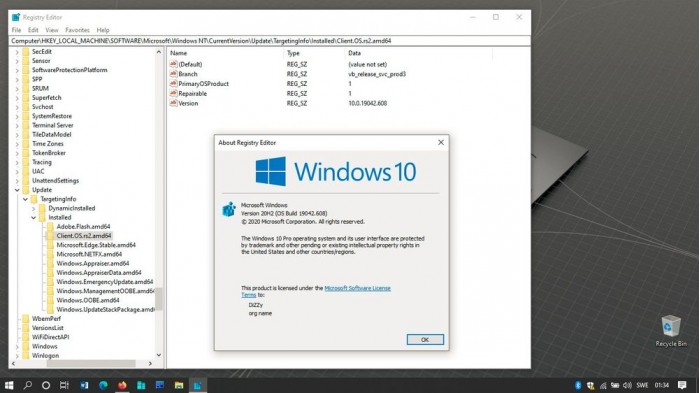This screenshot has width=700, height=393.
Task: Click the (Default) value string icon
Action: 173,64
